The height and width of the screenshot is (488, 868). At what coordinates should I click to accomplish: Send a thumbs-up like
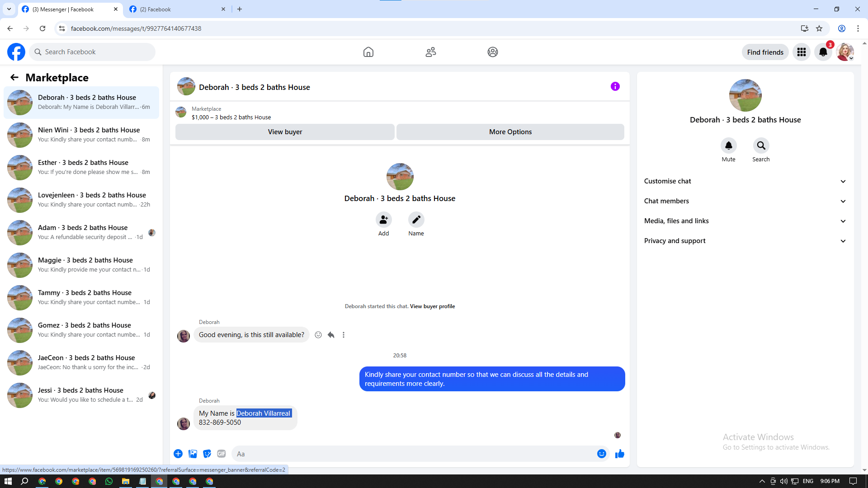[x=620, y=454]
